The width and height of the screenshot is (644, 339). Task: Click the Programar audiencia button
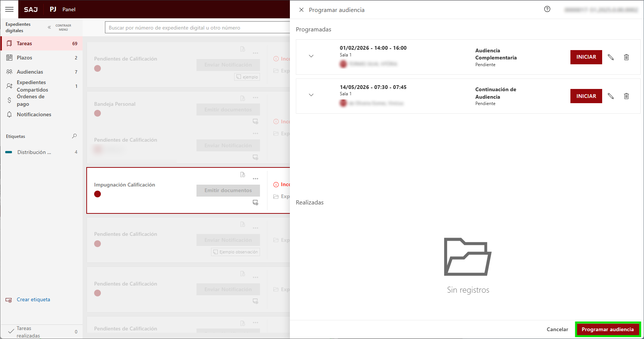click(607, 329)
